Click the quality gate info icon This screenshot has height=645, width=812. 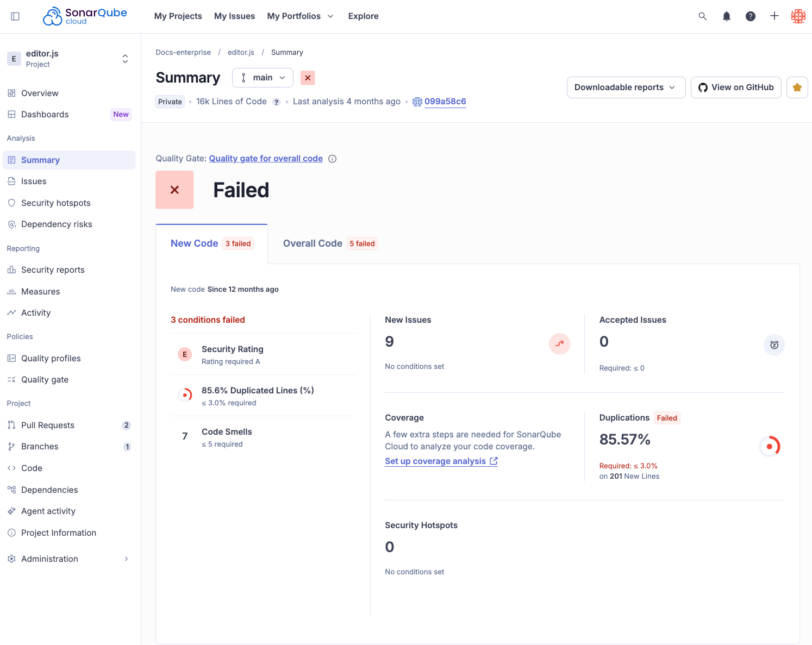tap(333, 159)
